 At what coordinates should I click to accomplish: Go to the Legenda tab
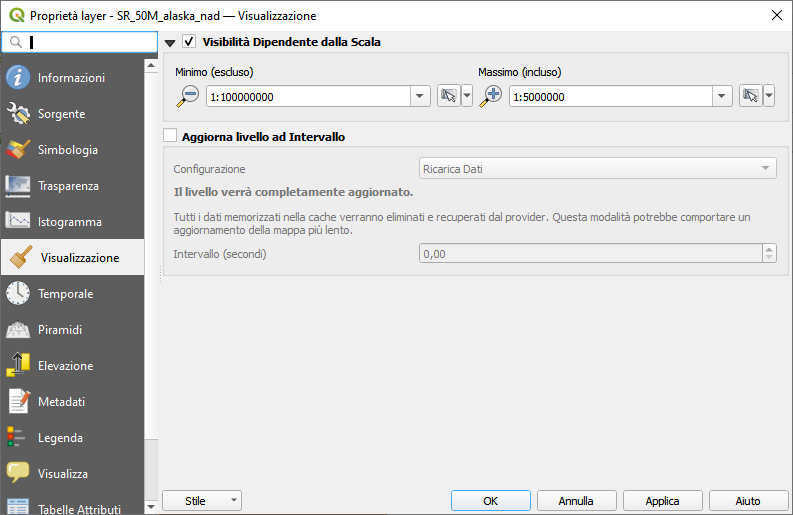click(x=72, y=437)
